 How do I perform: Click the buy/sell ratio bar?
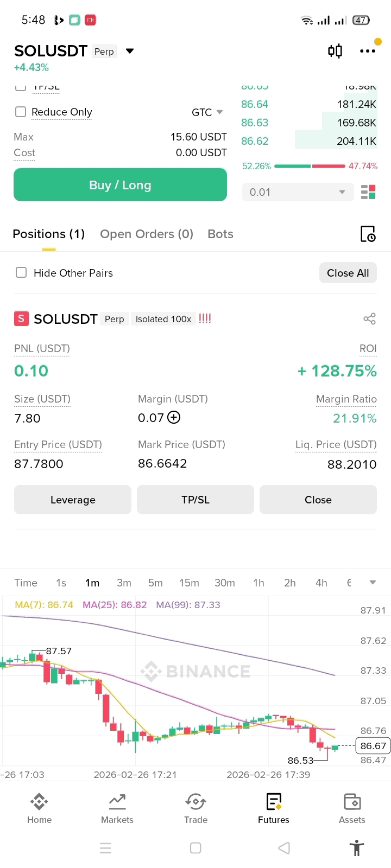[x=310, y=166]
